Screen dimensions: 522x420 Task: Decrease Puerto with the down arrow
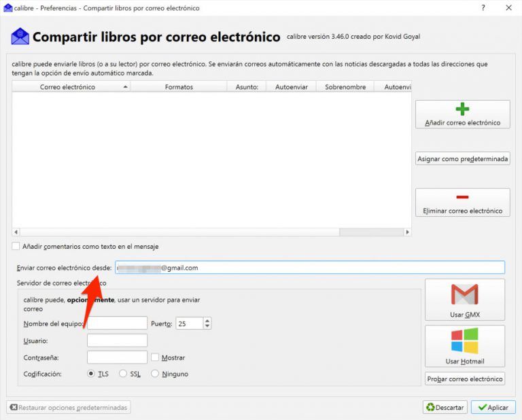pos(207,326)
